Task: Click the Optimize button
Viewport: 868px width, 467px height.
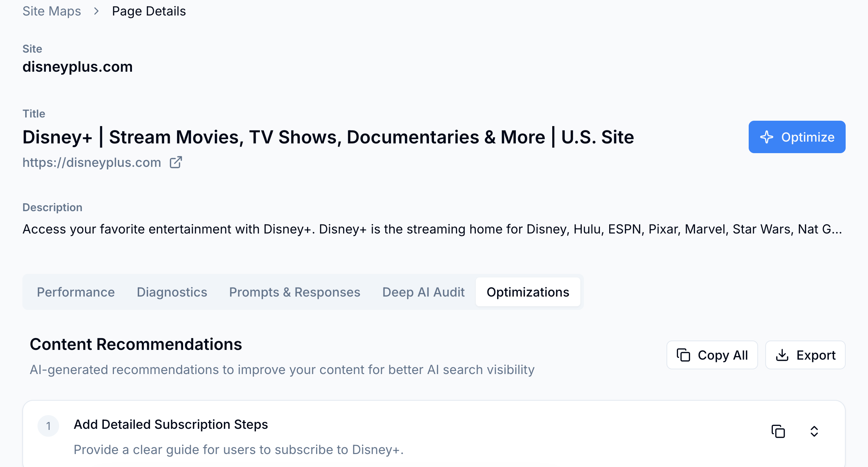Action: point(797,137)
